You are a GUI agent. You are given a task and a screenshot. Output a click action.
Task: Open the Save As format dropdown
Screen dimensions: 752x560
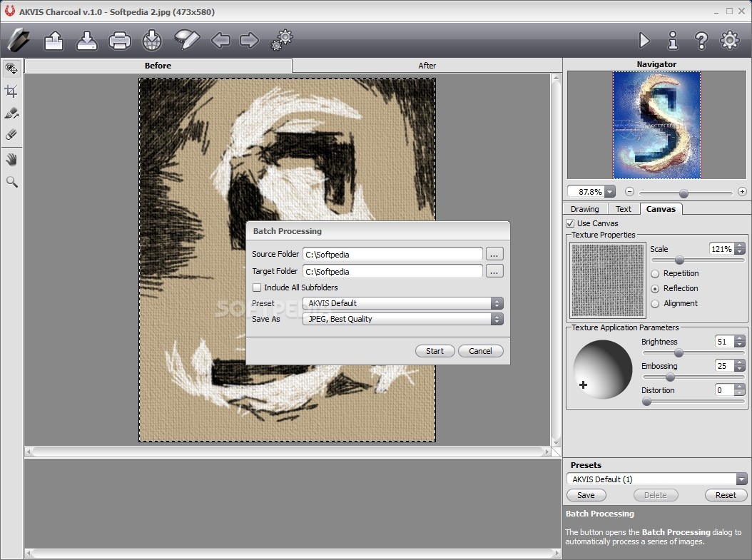(x=403, y=320)
